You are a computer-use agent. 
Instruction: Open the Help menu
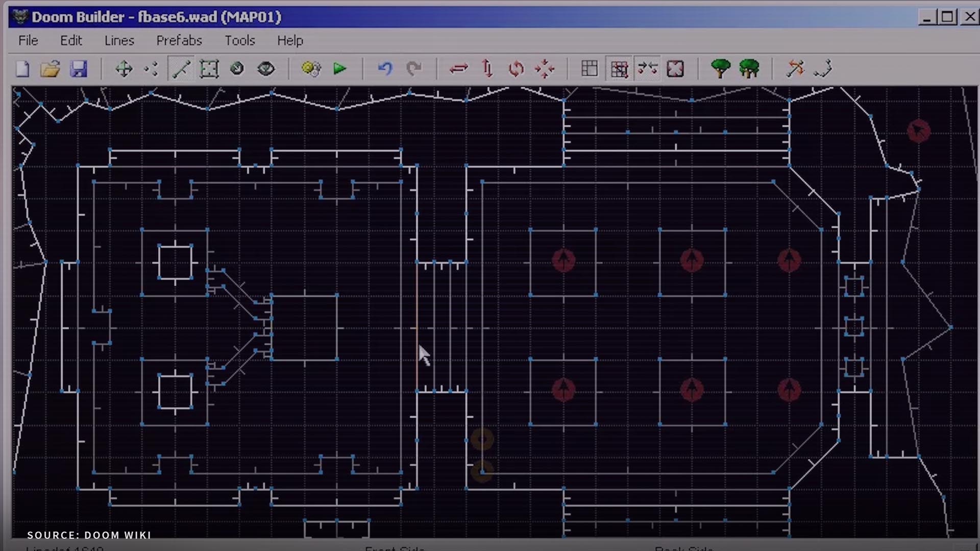click(x=290, y=40)
